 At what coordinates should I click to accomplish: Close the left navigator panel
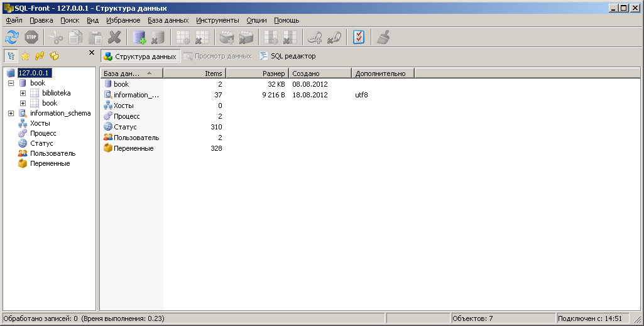click(x=92, y=53)
